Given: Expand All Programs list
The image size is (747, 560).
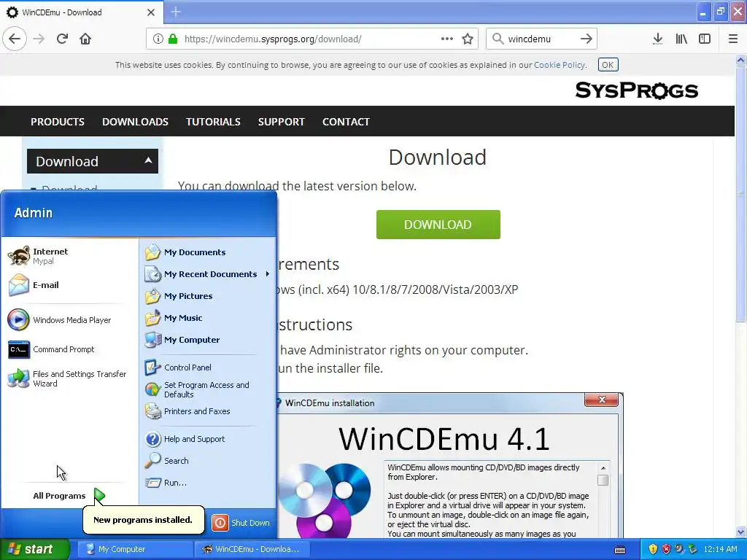Looking at the screenshot, I should coord(69,496).
